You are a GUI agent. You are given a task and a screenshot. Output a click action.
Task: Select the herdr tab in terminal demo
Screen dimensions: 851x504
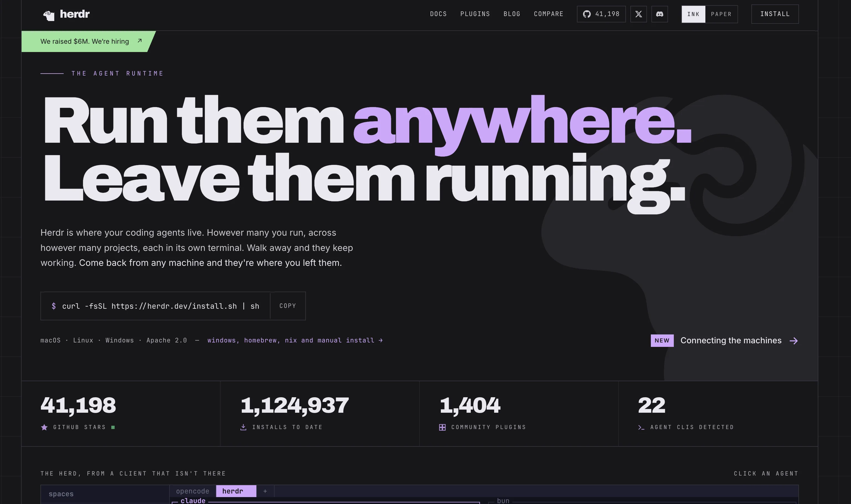[236, 491]
